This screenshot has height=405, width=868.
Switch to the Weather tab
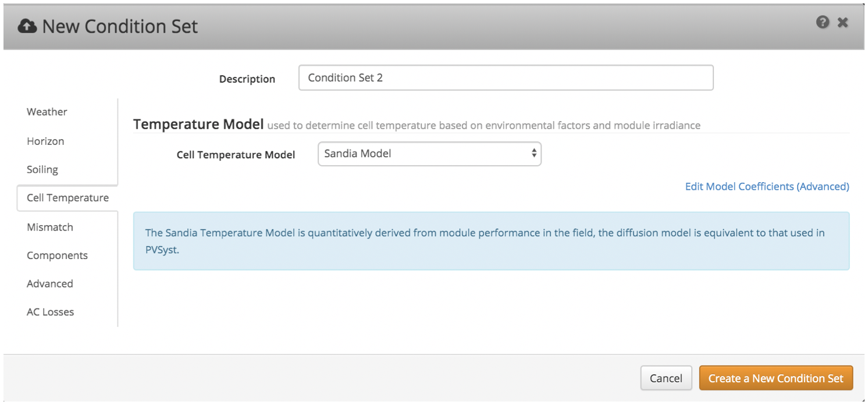coord(47,112)
